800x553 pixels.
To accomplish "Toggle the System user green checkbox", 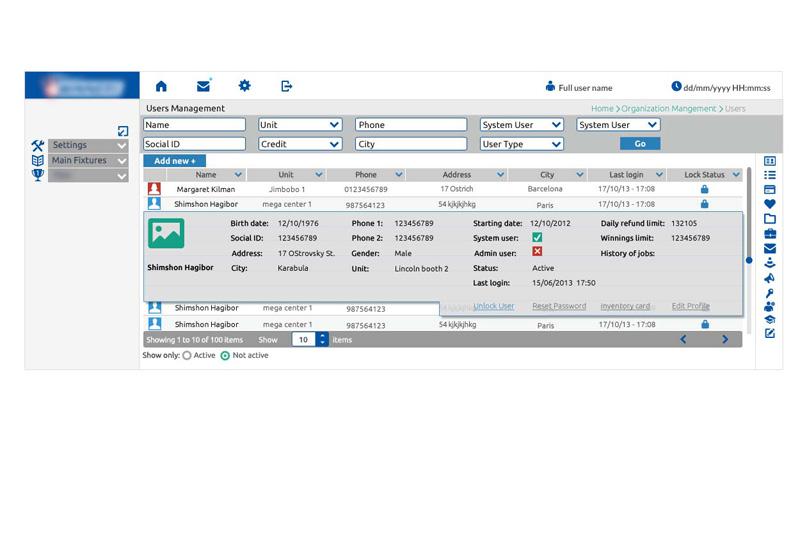I will point(537,237).
